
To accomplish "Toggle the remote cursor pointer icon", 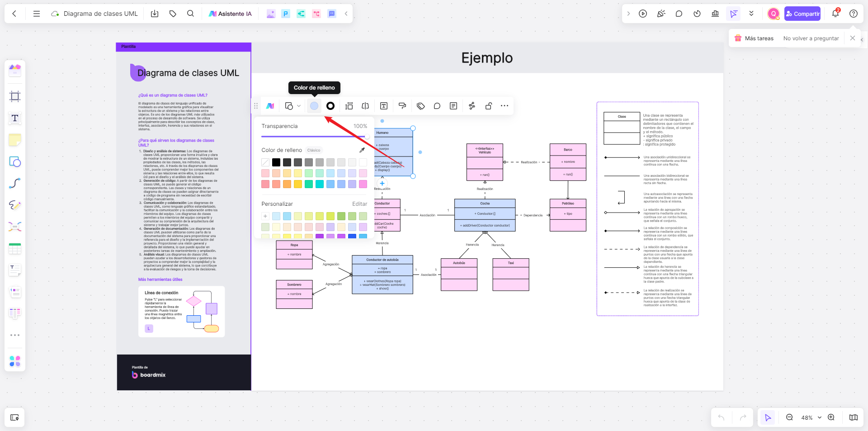I will click(733, 14).
